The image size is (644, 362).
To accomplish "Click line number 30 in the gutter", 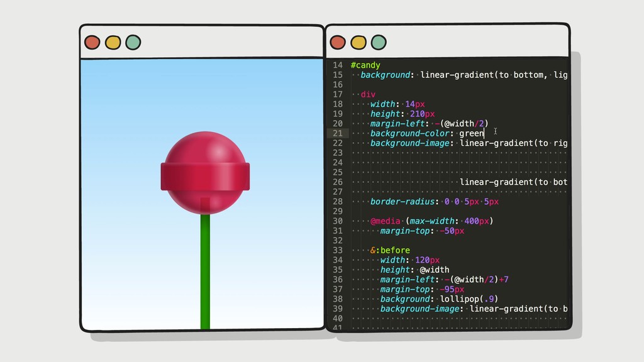I will (x=338, y=221).
